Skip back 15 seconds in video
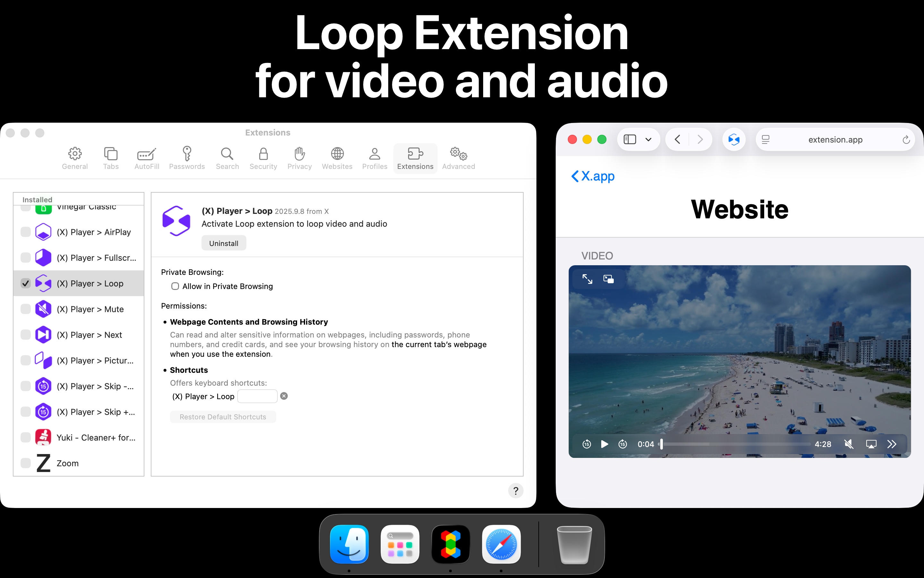Screen dimensions: 924x578 click(x=587, y=444)
